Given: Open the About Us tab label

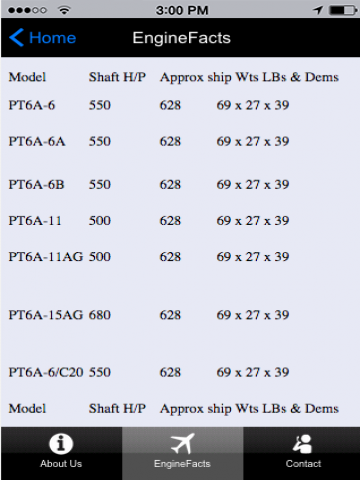Looking at the screenshot, I should coord(61,464).
